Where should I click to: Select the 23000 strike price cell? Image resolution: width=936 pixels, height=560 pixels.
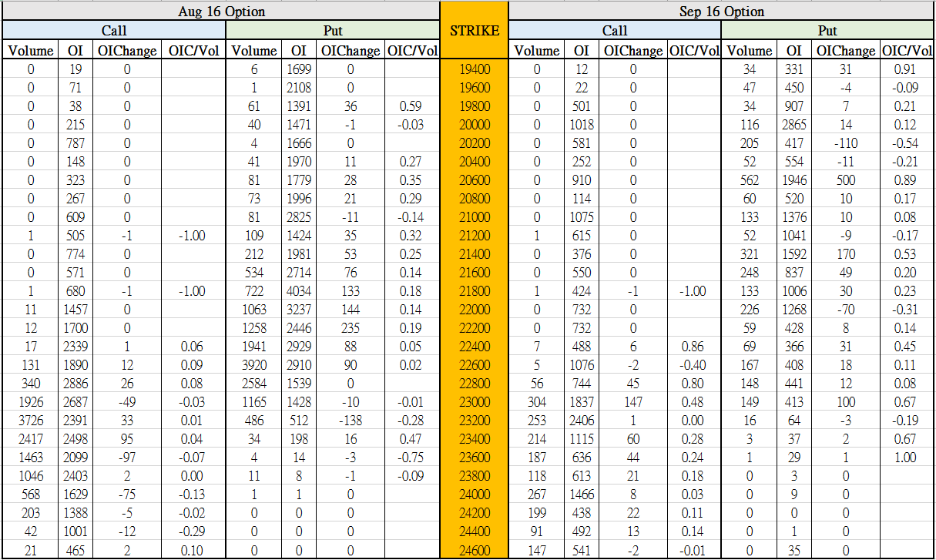click(474, 402)
